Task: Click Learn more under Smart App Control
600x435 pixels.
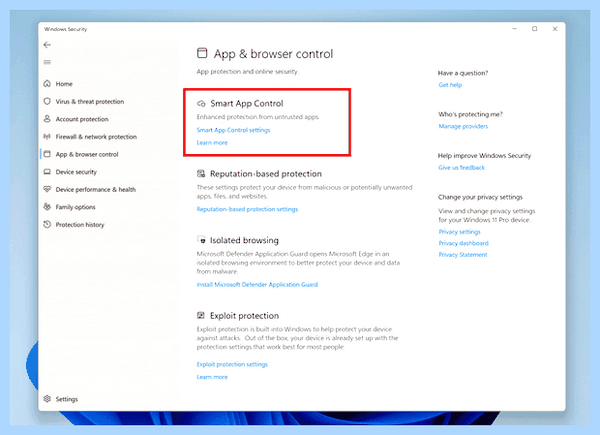Action: (212, 143)
